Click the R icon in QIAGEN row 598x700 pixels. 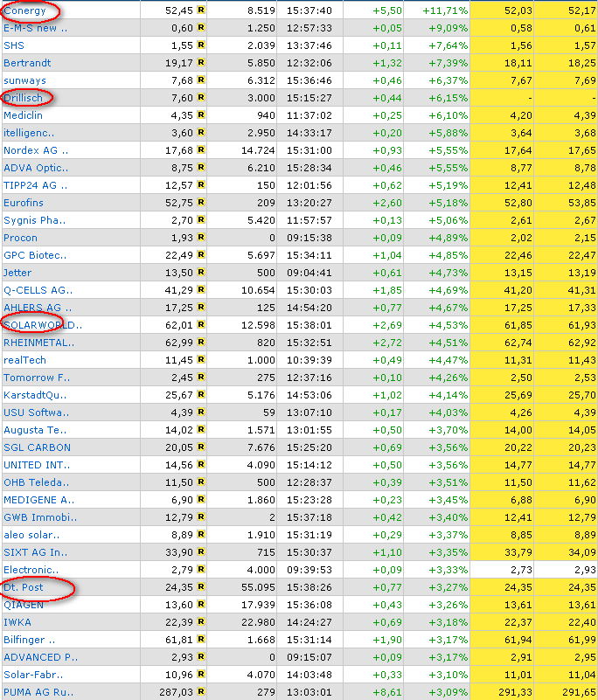201,605
